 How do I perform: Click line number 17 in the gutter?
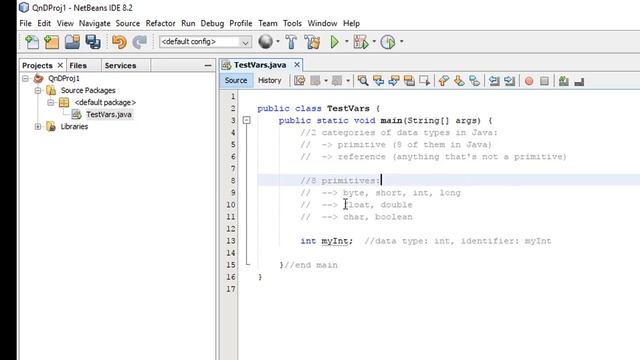point(231,289)
